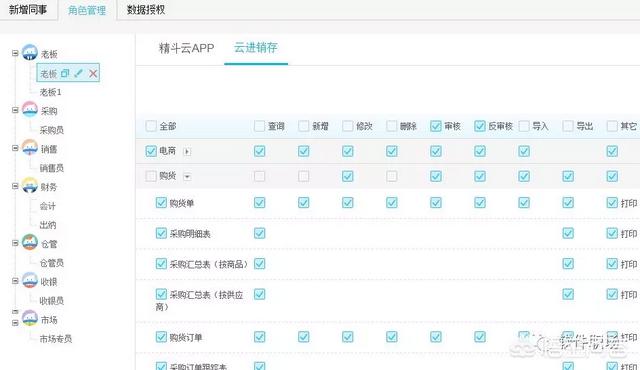Uncheck 购货单 打印 permission checkbox
The image size is (640, 370).
tap(612, 202)
